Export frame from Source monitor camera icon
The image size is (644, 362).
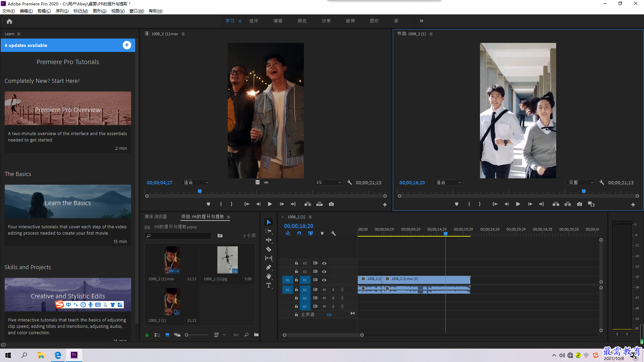(331, 204)
